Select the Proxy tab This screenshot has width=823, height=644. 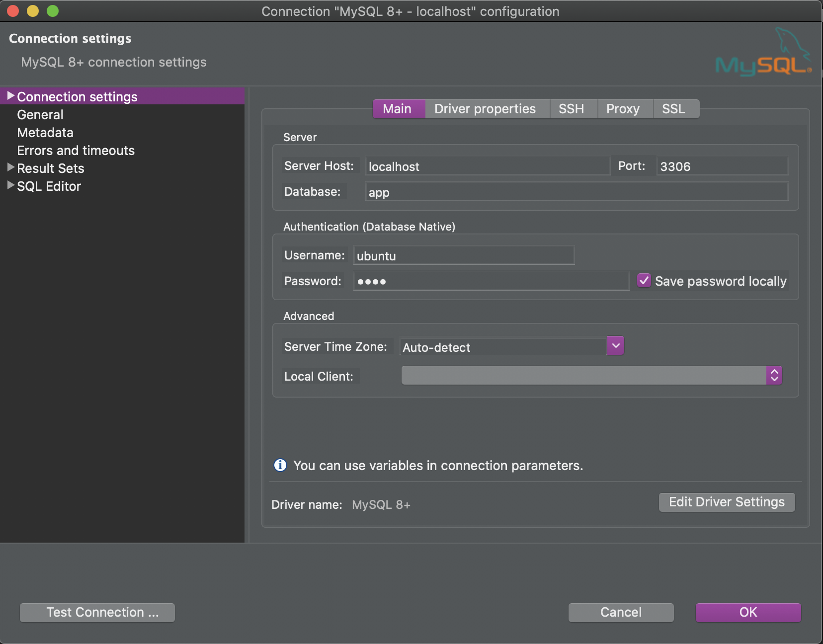pyautogui.click(x=624, y=109)
